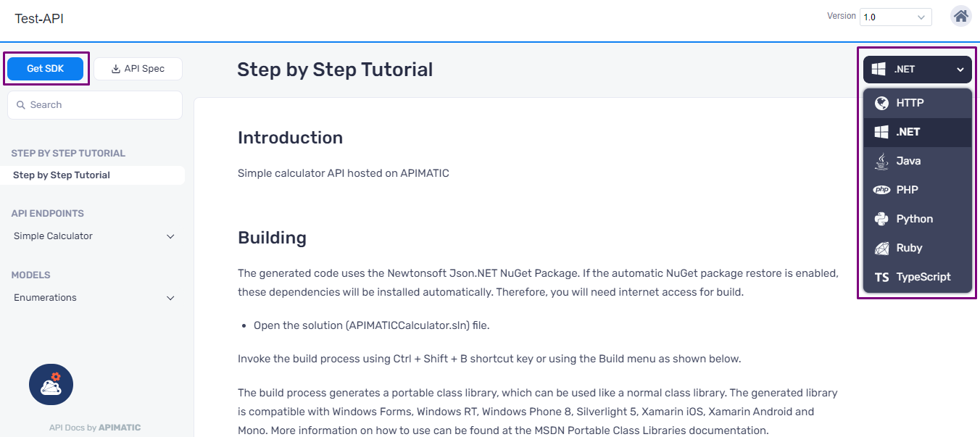Click the STEP BY STEP TUTORIAL section label
The width and height of the screenshot is (980, 437).
coord(68,154)
